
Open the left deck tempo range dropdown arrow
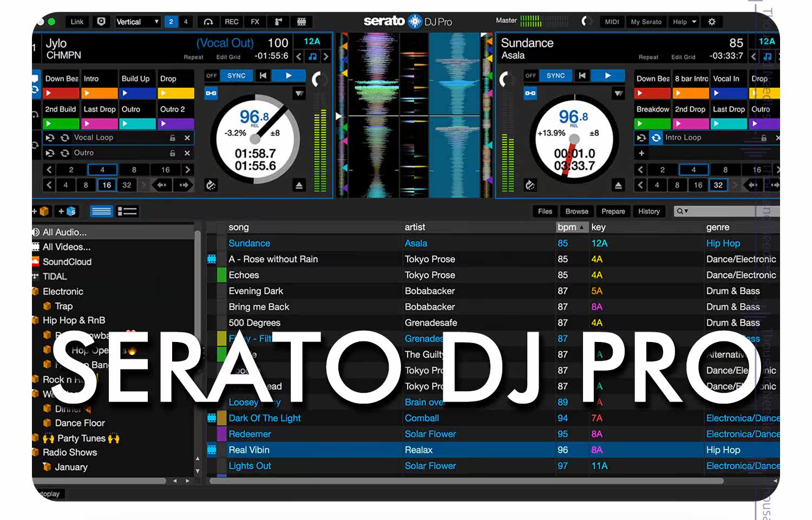(299, 94)
